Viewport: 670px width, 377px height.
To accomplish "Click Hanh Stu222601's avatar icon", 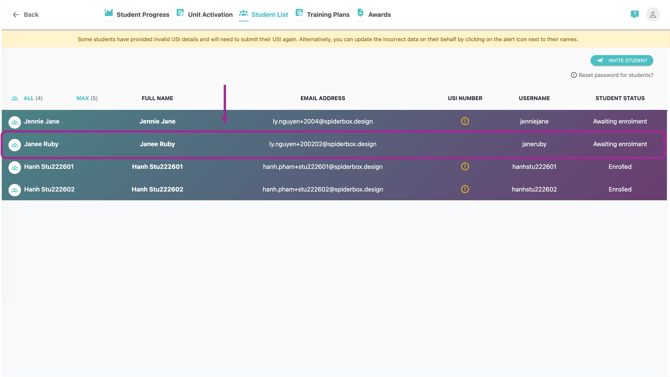I will 15,168.
